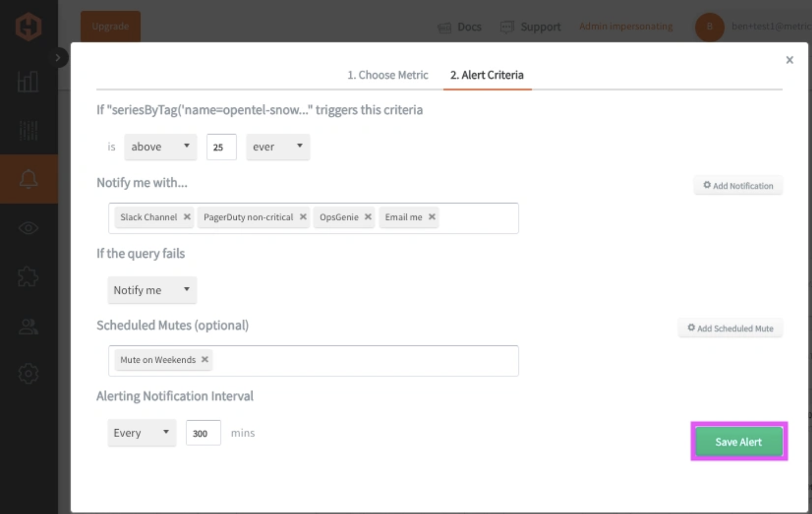
Task: Expand the sidebar with the chevron arrow
Action: (57, 57)
